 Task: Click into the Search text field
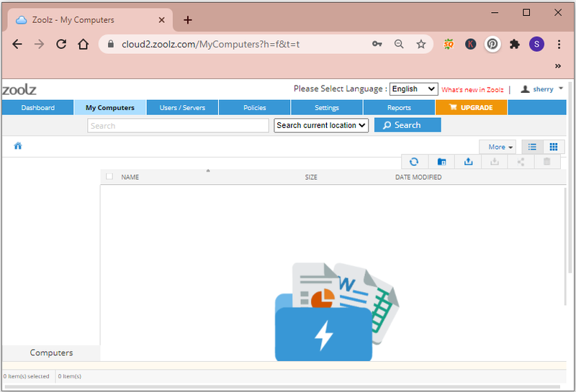178,126
